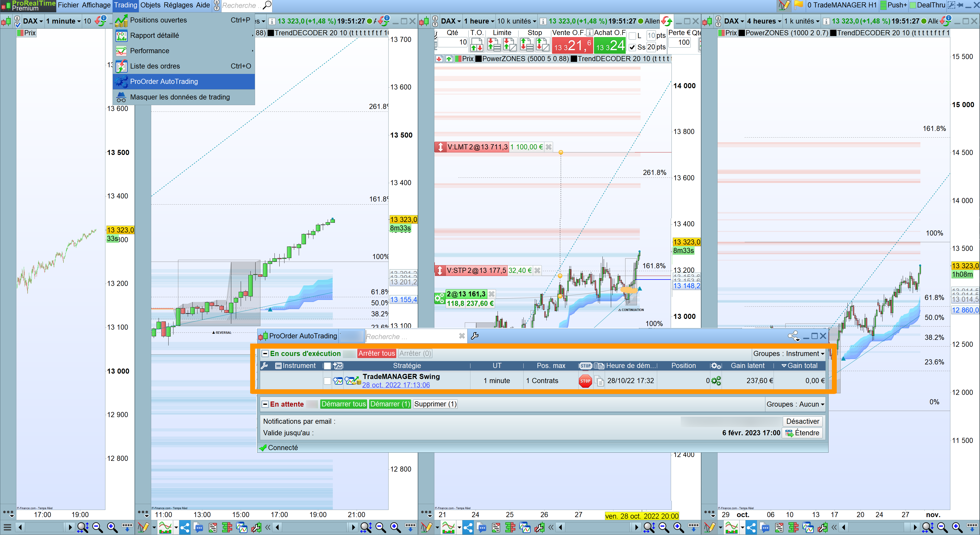Open Groupes : Aucun dropdown
The width and height of the screenshot is (980, 535).
795,404
